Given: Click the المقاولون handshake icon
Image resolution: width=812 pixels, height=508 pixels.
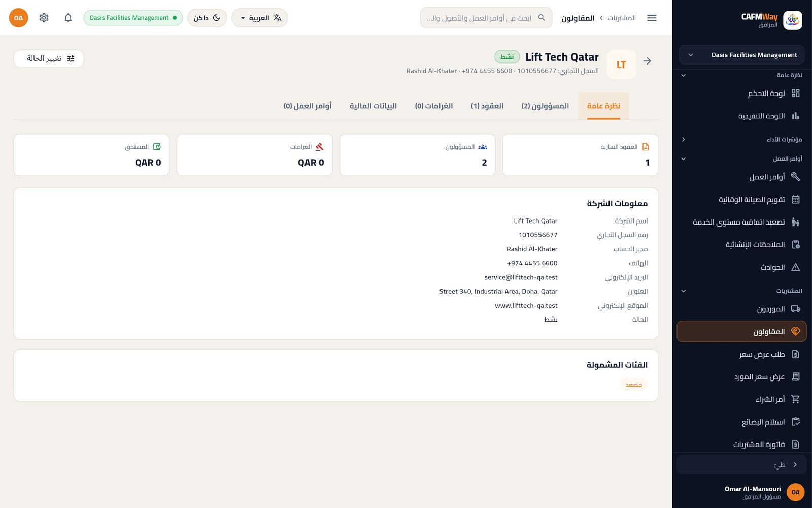Looking at the screenshot, I should click(x=795, y=331).
